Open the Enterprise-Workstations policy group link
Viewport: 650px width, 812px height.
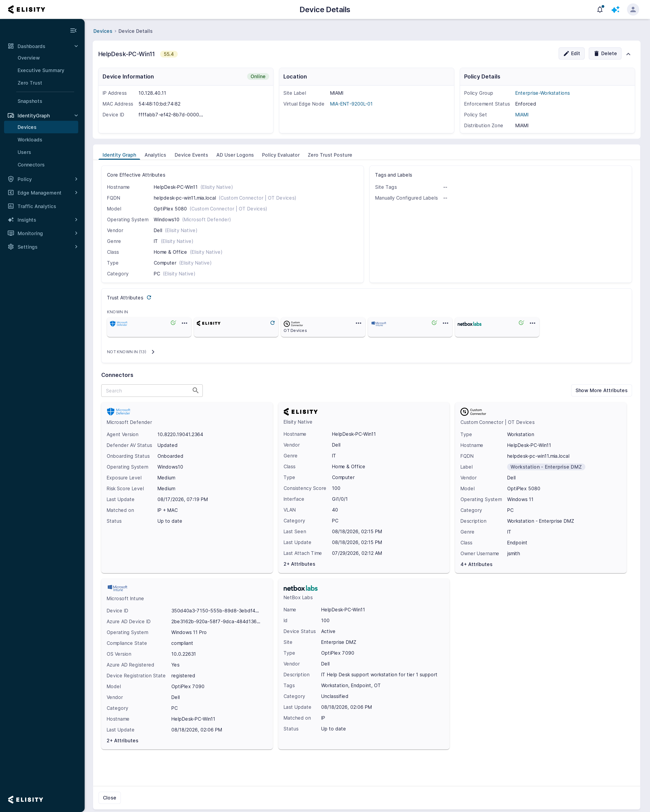pos(542,93)
